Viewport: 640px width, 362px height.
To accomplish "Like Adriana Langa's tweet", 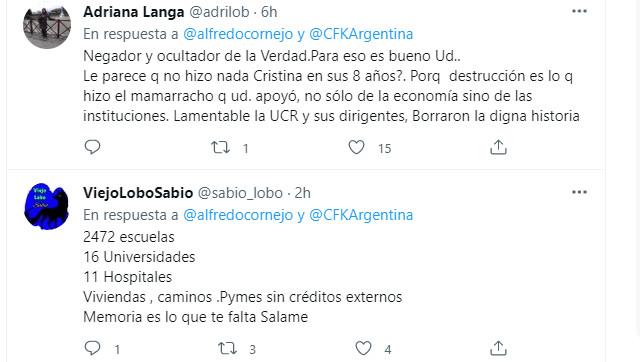I will (356, 147).
